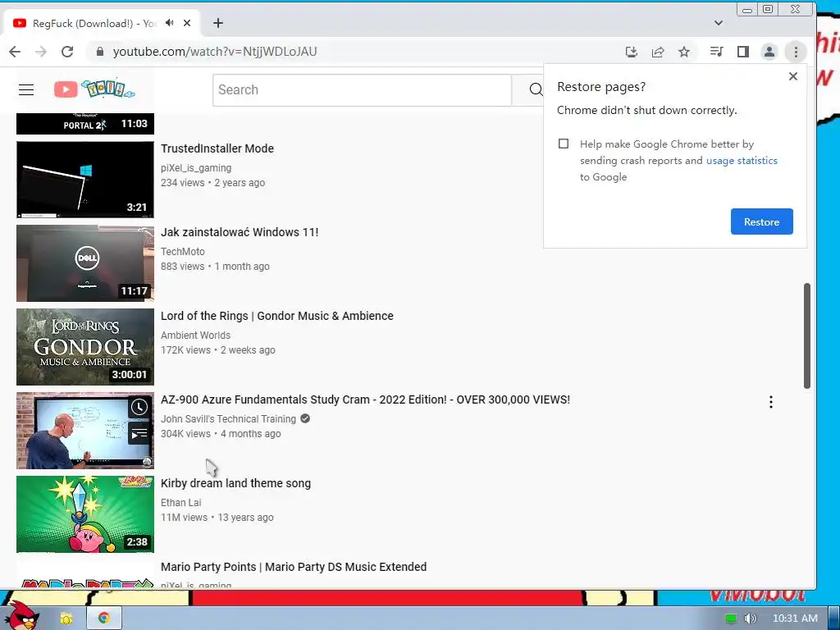Bookmark this page with the star icon
Viewport: 840px width, 630px height.
pyautogui.click(x=684, y=52)
